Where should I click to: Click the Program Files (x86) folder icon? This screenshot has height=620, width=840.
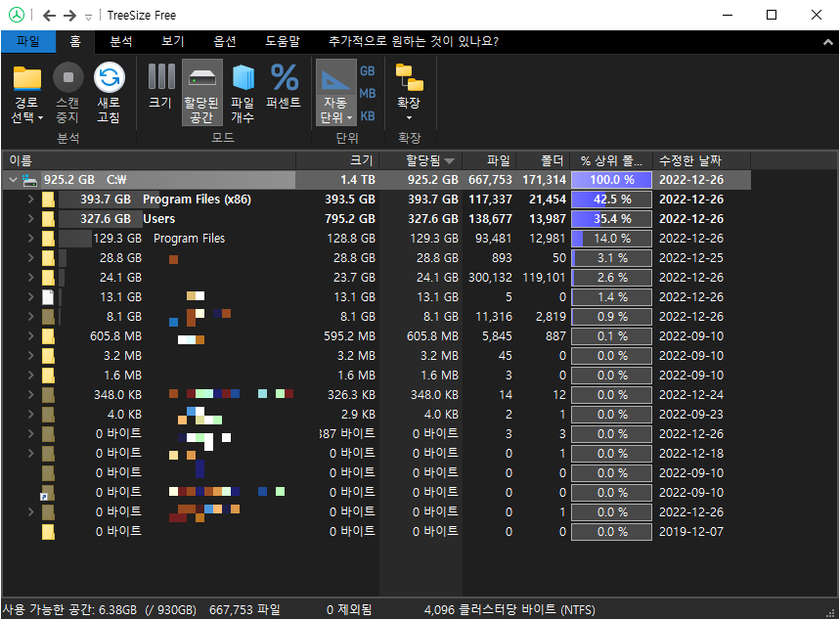pos(48,199)
